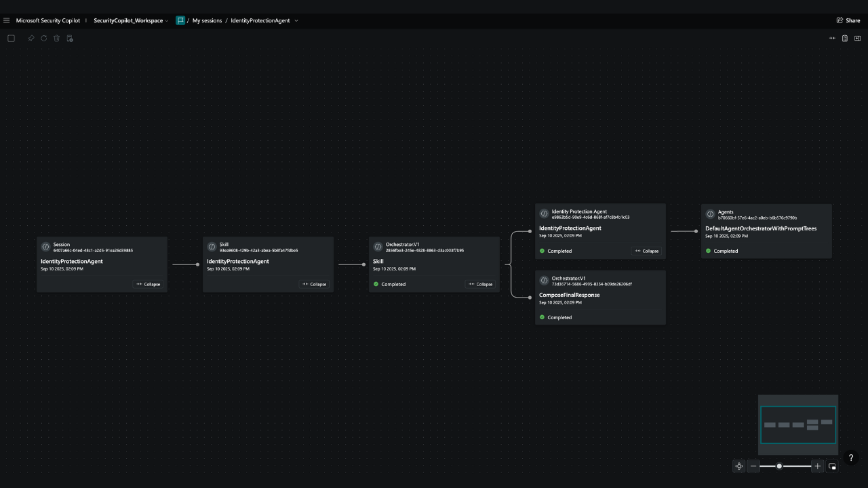Open the hamburger navigation menu
The image size is (868, 488).
[x=7, y=20]
